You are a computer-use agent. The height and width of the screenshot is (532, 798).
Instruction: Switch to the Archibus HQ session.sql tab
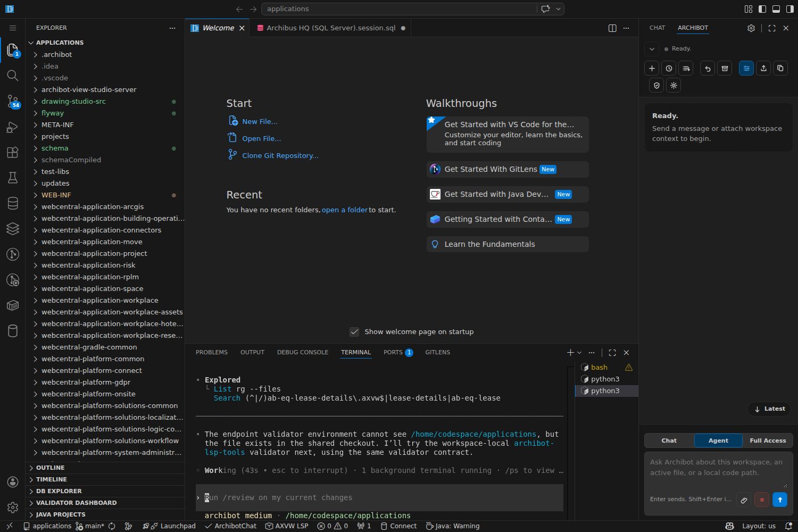(331, 28)
